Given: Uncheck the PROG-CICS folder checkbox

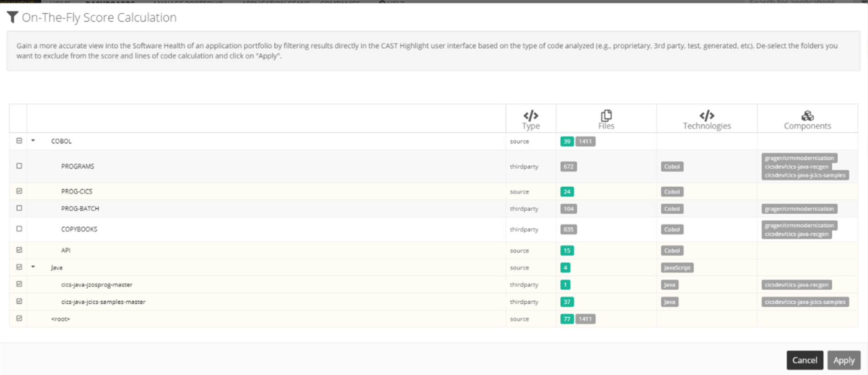Looking at the screenshot, I should (19, 191).
